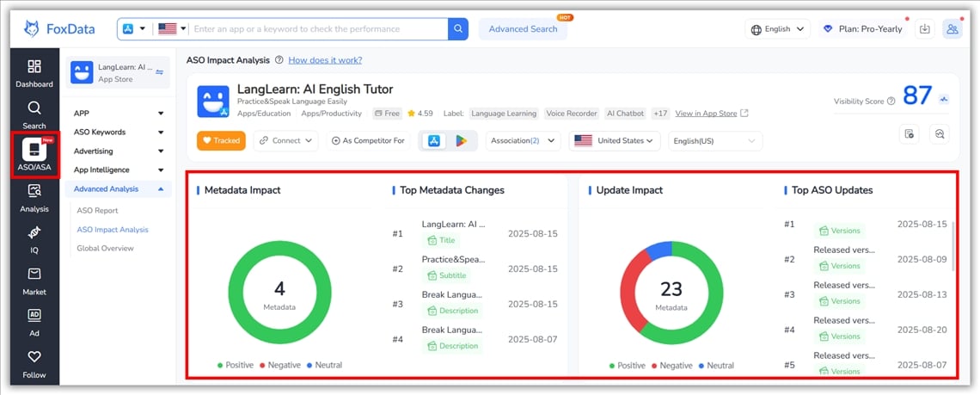Click the View in App Store link
This screenshot has height=395, width=980.
coord(706,114)
